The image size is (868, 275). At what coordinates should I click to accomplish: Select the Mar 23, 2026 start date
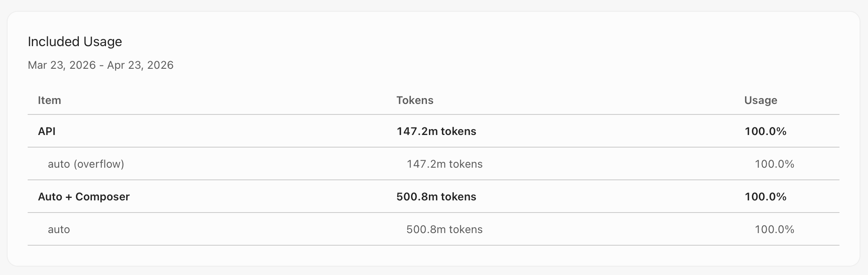point(62,65)
